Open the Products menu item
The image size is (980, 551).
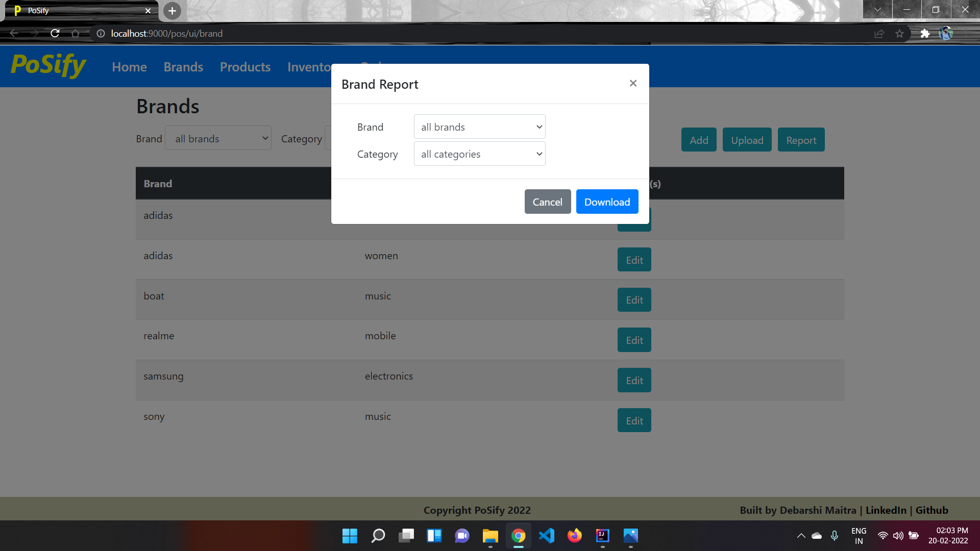point(245,67)
